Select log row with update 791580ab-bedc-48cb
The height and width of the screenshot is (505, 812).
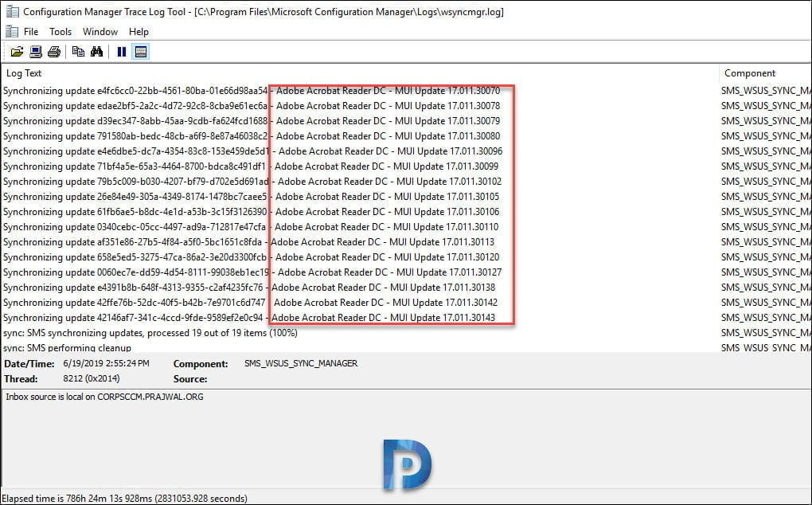[x=406, y=136]
